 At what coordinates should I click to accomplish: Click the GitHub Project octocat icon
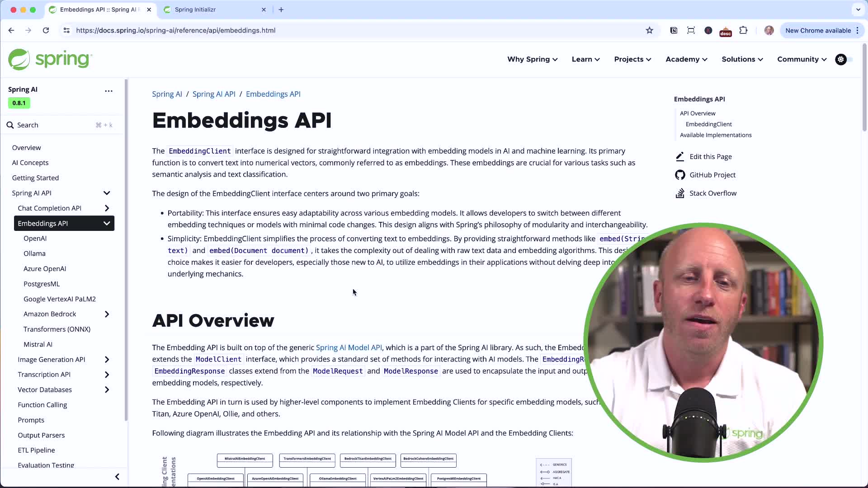(680, 175)
